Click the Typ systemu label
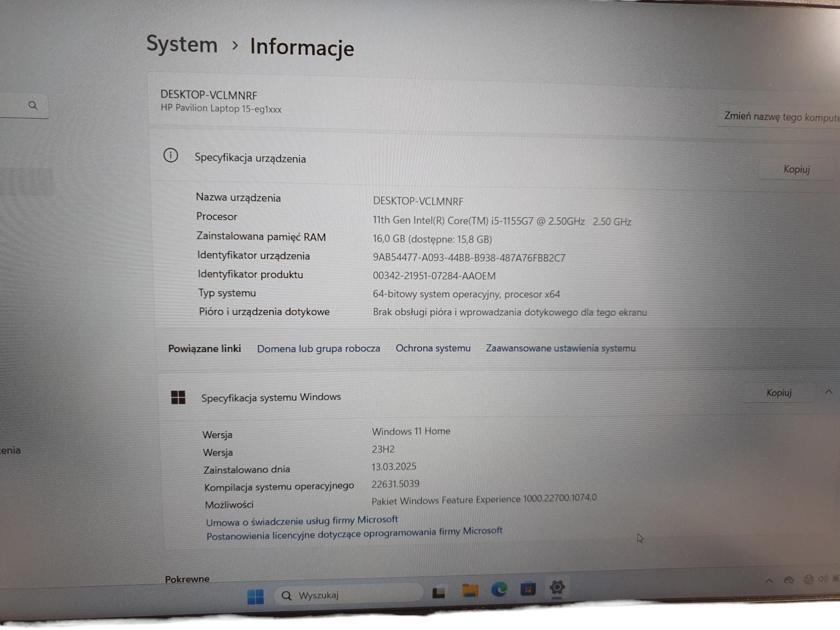The height and width of the screenshot is (630, 840). tap(227, 293)
